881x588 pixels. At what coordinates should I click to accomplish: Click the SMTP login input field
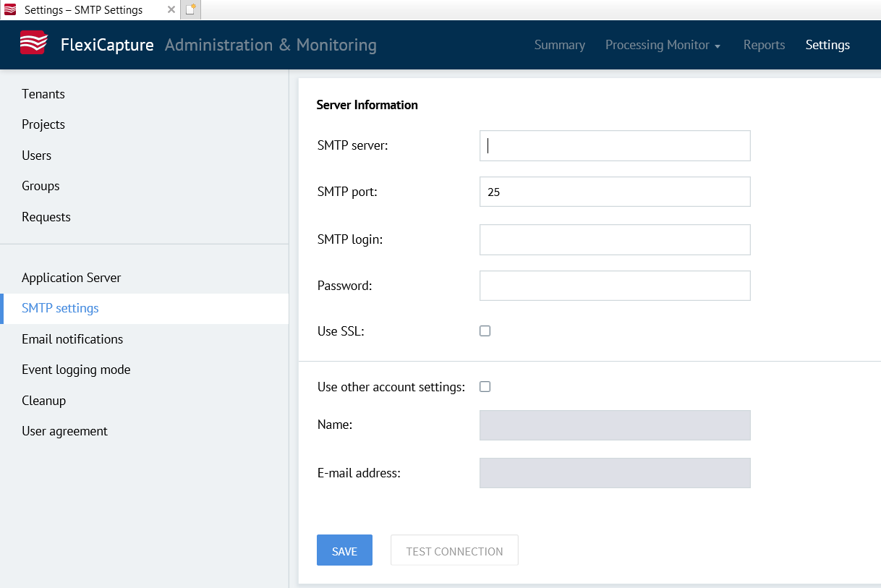pyautogui.click(x=615, y=239)
